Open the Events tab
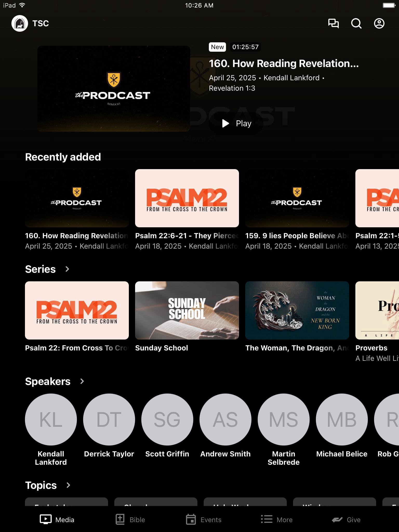Image resolution: width=399 pixels, height=532 pixels. click(x=204, y=520)
